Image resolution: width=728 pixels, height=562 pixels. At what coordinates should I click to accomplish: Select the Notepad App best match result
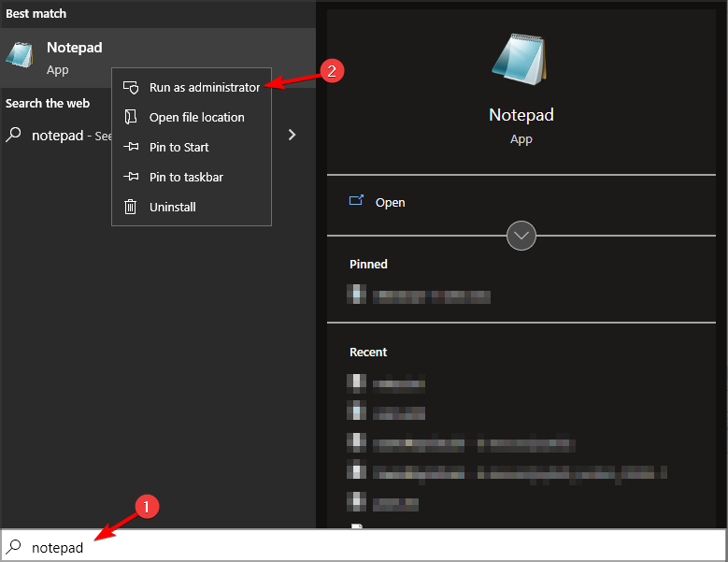coord(158,58)
